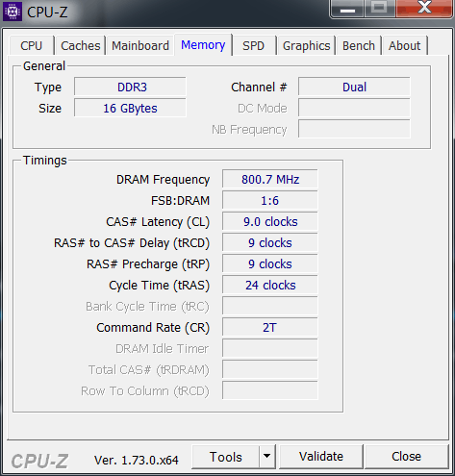Click the empty Bank Cycle Time field
This screenshot has height=476, width=455.
pos(270,306)
